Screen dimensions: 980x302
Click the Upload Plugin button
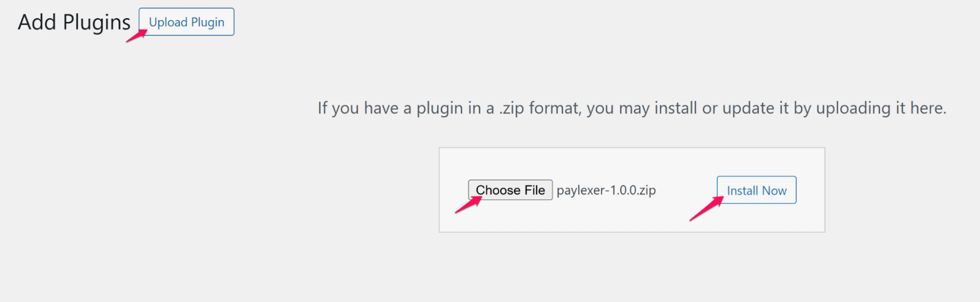(x=186, y=22)
